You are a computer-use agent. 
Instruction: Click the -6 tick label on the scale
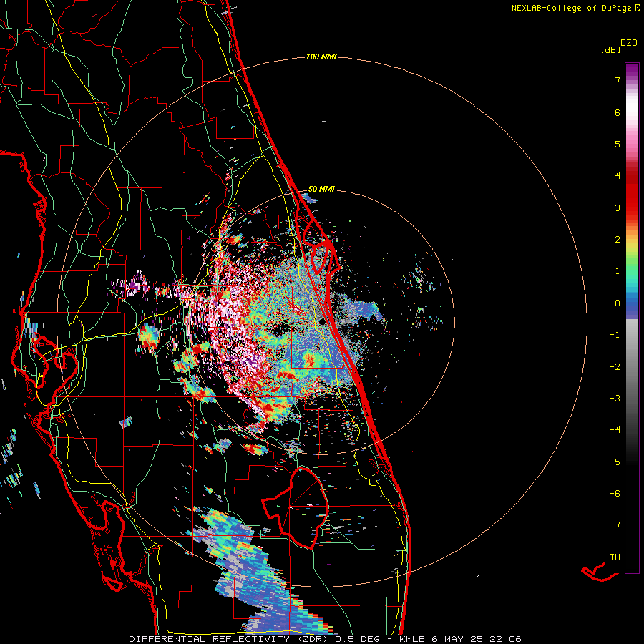615,494
